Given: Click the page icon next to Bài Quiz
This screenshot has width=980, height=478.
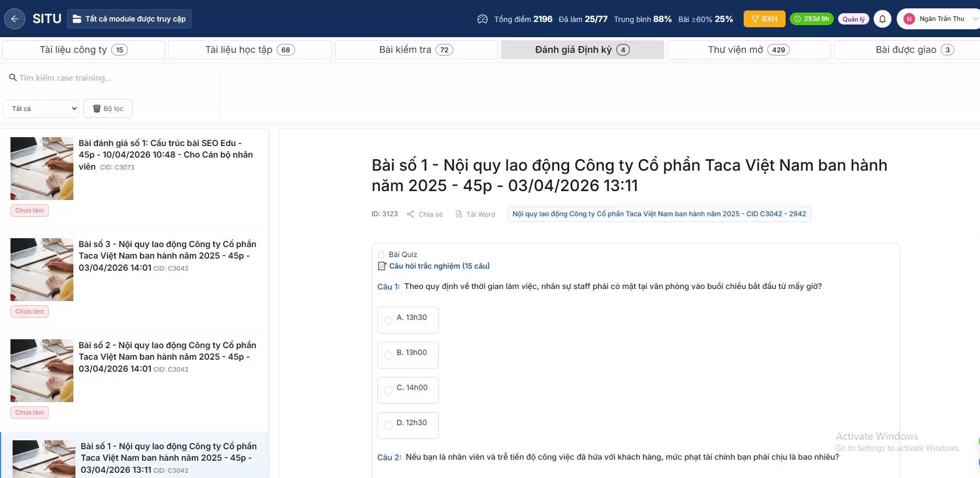Looking at the screenshot, I should click(381, 255).
